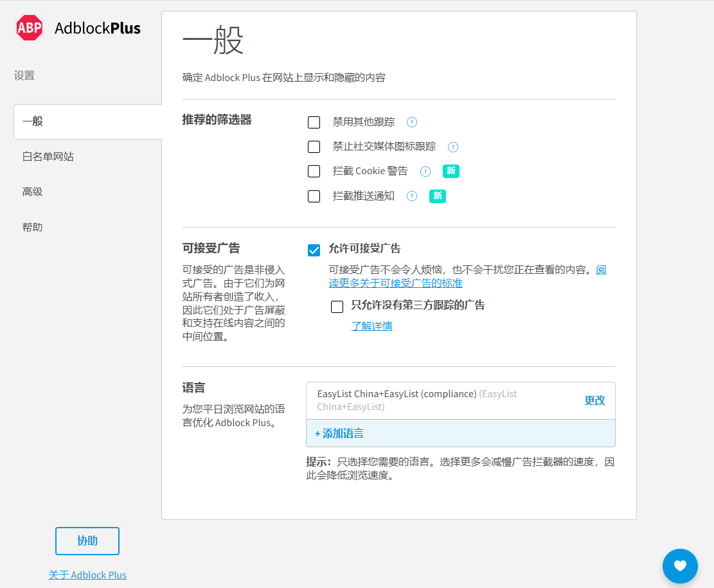
Task: Click the 拦截推送通知 label text
Action: pyautogui.click(x=363, y=196)
